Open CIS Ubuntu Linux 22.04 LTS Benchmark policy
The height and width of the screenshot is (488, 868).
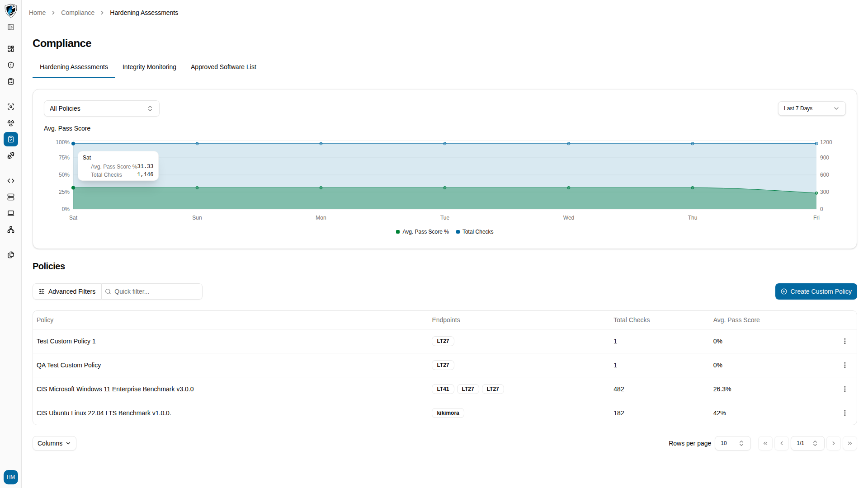pyautogui.click(x=104, y=413)
